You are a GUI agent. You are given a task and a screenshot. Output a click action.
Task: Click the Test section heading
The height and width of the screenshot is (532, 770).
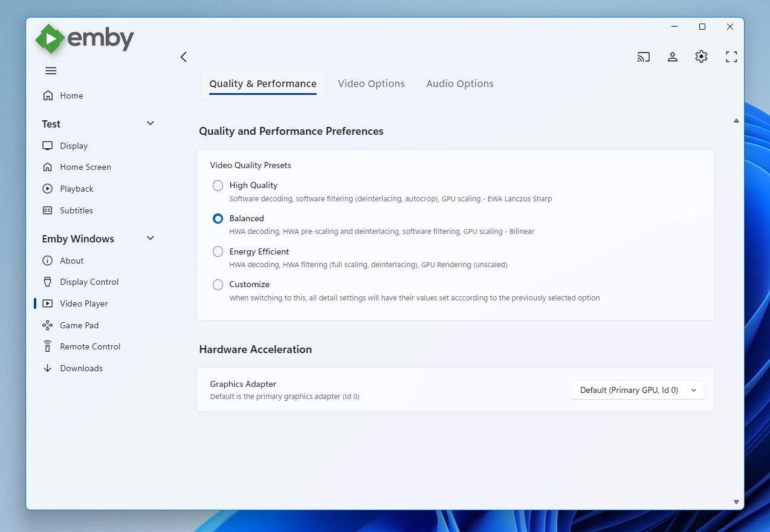pos(51,124)
